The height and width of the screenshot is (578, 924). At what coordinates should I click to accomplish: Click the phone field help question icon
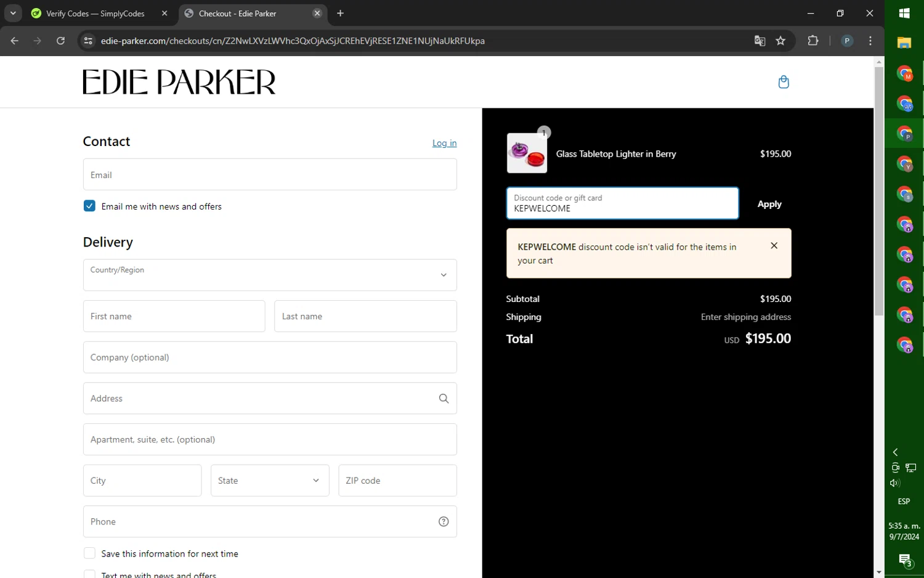pos(444,522)
